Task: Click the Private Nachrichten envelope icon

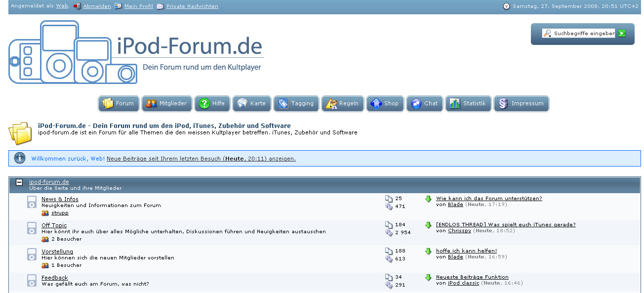Action: (161, 6)
